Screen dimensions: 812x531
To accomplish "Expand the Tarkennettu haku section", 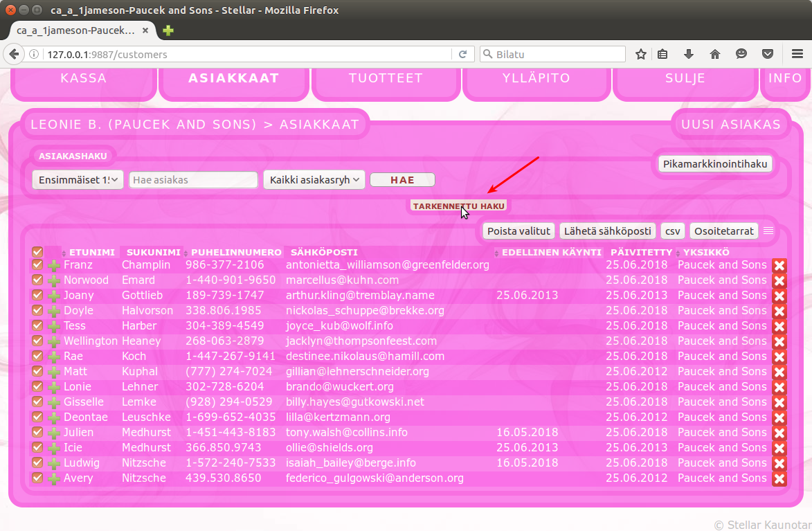I will pos(459,206).
